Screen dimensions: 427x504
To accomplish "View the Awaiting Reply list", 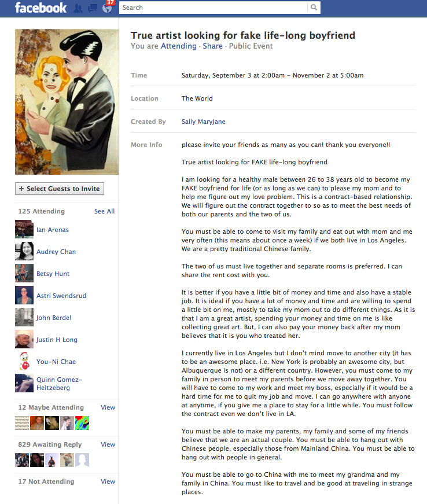I will click(108, 444).
